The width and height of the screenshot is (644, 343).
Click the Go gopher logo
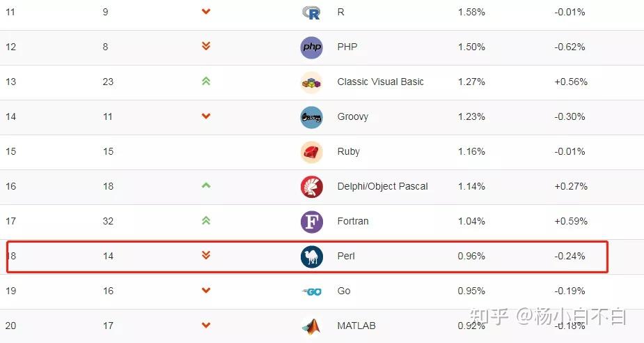point(311,291)
